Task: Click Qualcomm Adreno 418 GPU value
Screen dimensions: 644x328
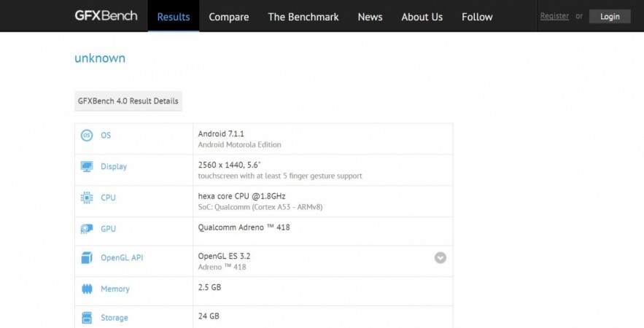Action: (x=244, y=227)
